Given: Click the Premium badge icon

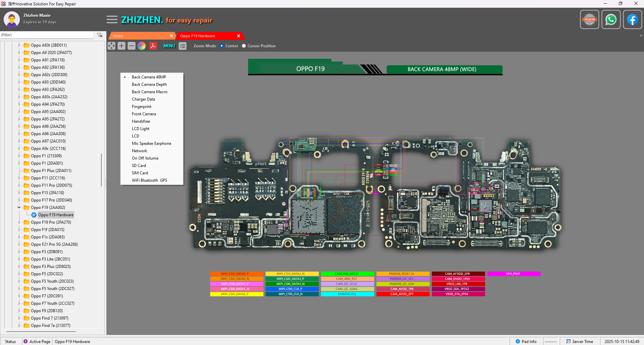Looking at the screenshot, I should pos(590,20).
